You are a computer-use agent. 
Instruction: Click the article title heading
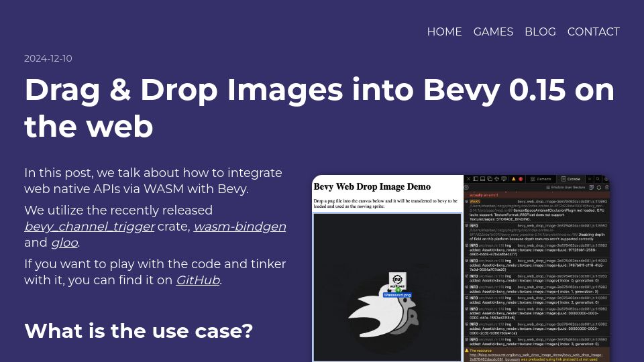(319, 107)
